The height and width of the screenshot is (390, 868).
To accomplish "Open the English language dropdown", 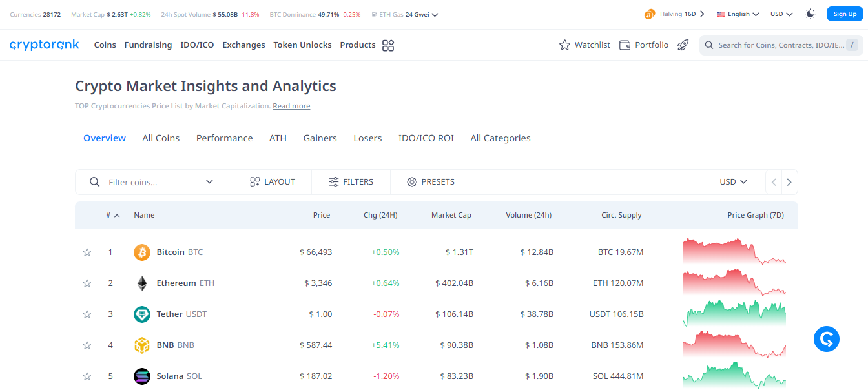I will 738,14.
